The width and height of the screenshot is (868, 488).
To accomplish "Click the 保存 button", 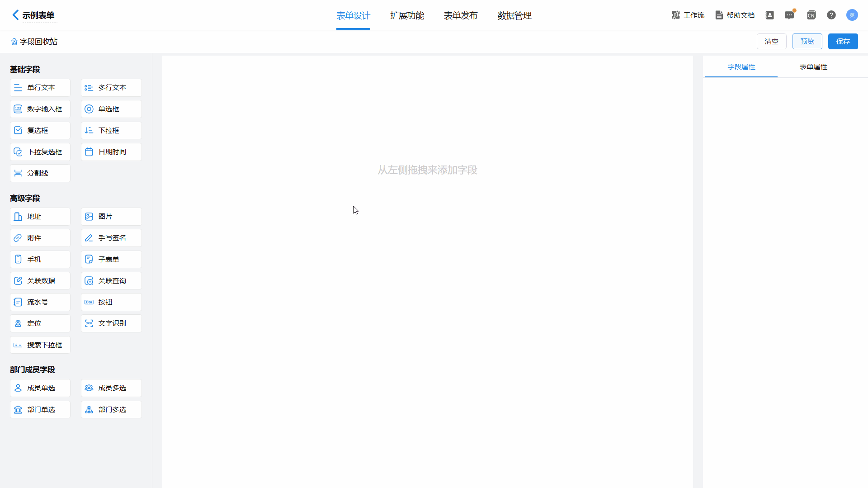I will click(843, 42).
